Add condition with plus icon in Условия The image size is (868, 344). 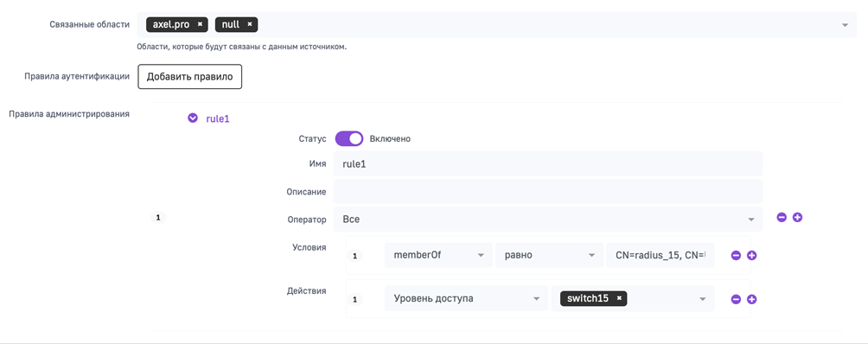click(x=752, y=256)
